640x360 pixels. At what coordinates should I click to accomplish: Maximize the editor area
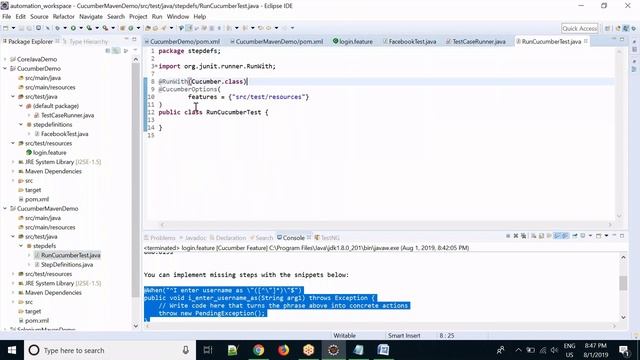click(622, 40)
